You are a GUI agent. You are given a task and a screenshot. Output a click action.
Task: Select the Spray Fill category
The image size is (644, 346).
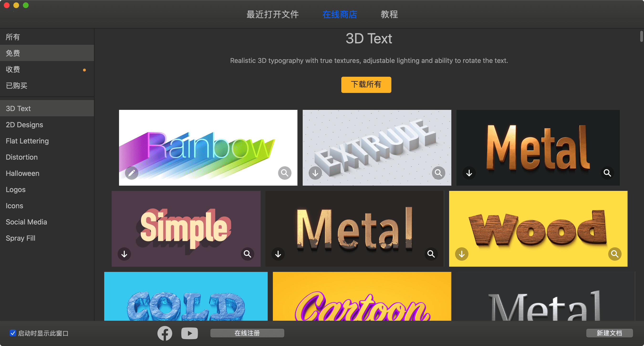click(47, 238)
